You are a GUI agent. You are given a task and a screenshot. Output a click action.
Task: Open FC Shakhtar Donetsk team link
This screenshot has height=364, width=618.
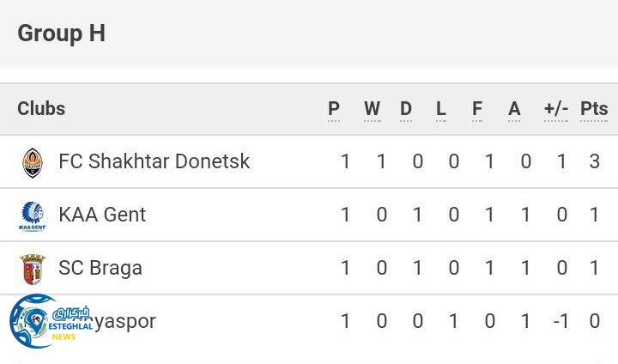coord(154,161)
